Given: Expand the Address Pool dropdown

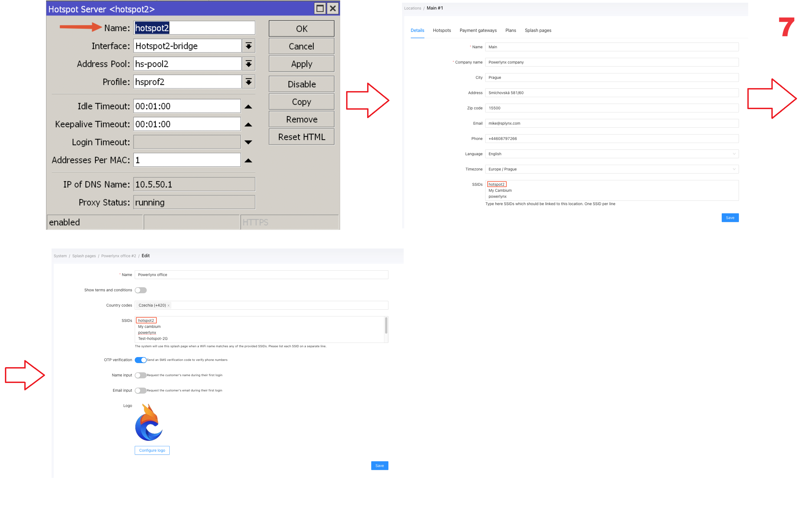Looking at the screenshot, I should tap(248, 64).
